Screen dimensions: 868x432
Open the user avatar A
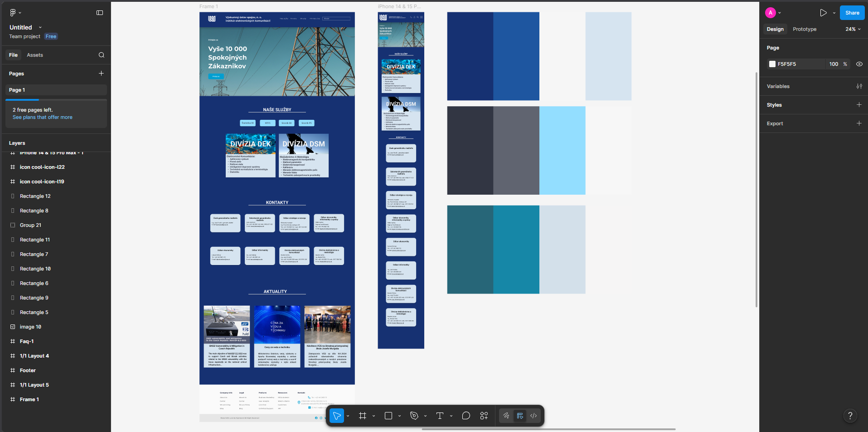pyautogui.click(x=771, y=13)
